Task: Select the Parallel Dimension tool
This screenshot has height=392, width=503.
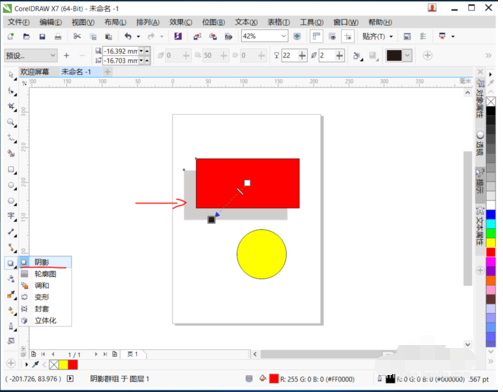Action: tap(12, 232)
